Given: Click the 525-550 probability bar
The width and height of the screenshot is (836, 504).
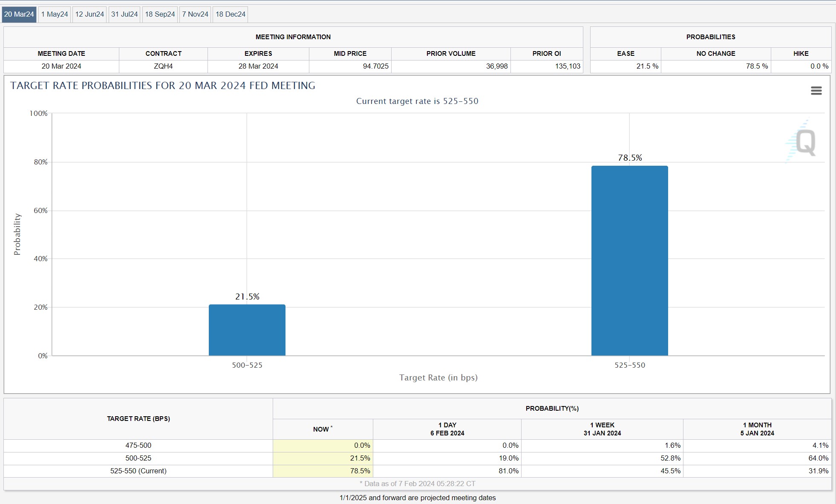Looking at the screenshot, I should click(x=629, y=261).
